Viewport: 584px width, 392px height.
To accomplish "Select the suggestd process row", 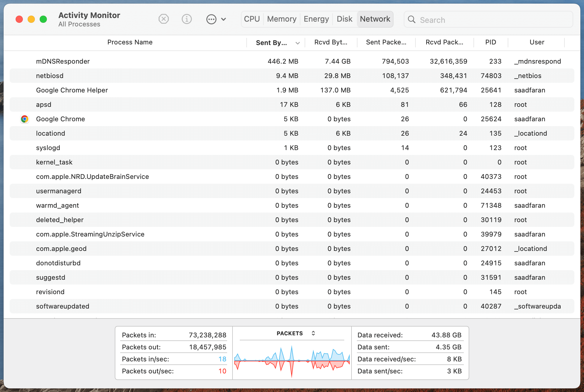I will click(x=292, y=277).
